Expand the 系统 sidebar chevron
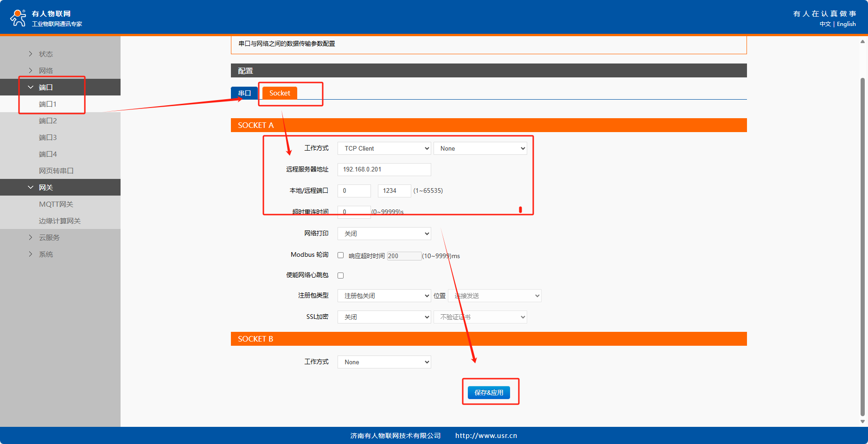Viewport: 868px width, 444px height. (31, 254)
